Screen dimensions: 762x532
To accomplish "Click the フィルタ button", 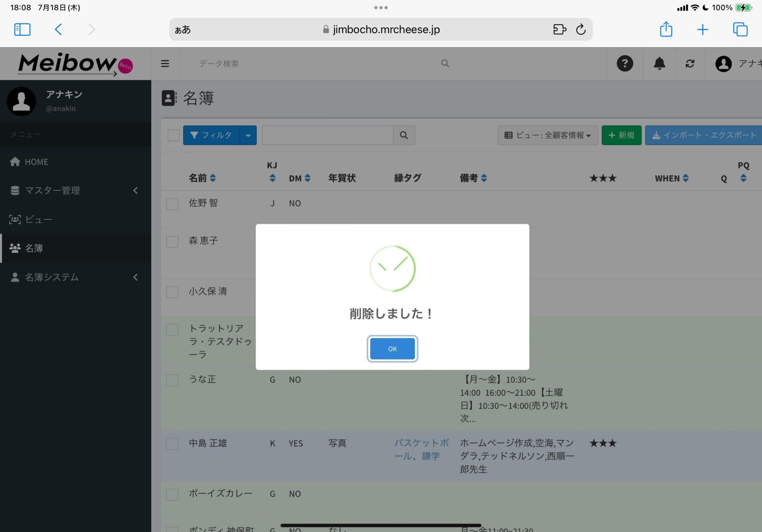I will [x=211, y=135].
